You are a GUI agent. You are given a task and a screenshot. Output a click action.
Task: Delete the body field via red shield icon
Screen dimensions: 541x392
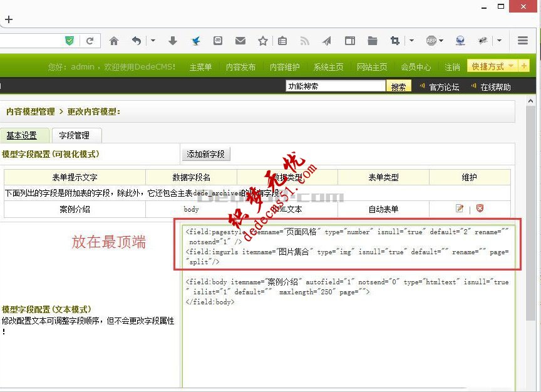[x=480, y=208]
